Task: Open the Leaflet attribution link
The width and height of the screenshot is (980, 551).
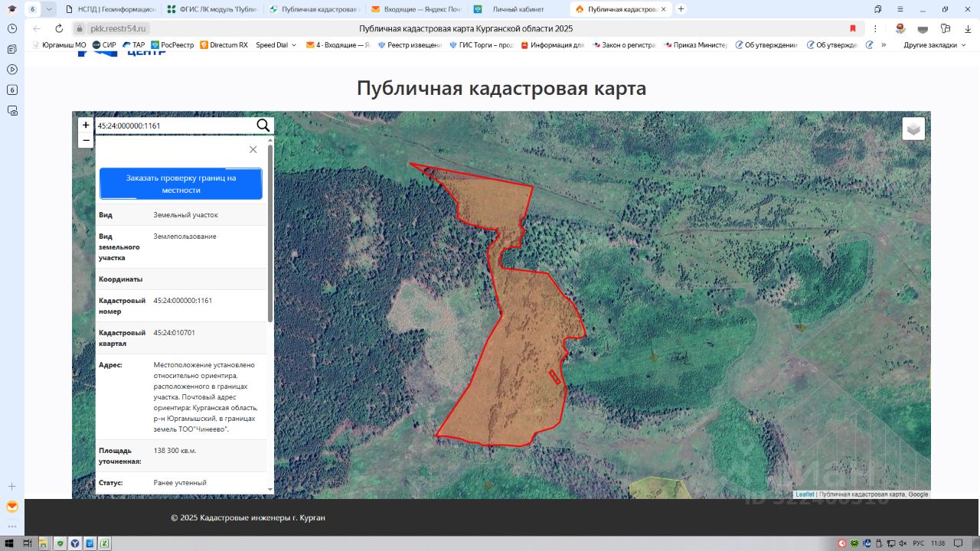Action: (x=805, y=494)
